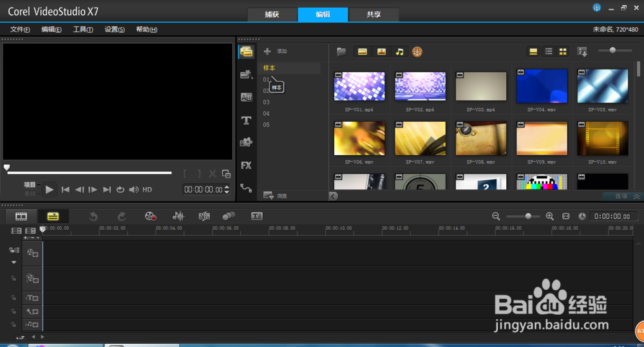Switch to the 编辑 (Edit) tab
The width and height of the screenshot is (644, 347).
(x=323, y=14)
